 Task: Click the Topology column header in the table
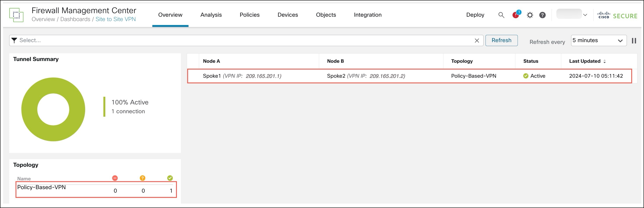pos(462,61)
